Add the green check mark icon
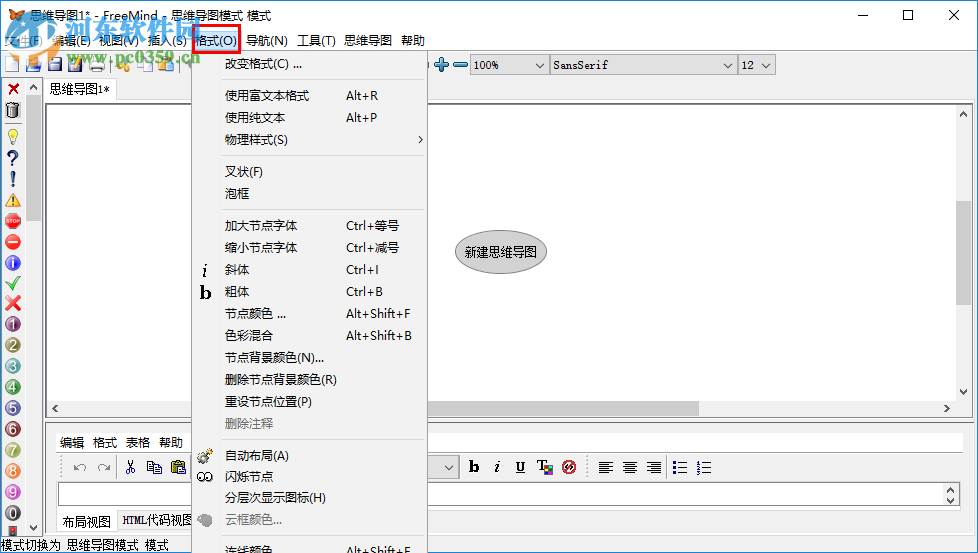The height and width of the screenshot is (553, 978). pos(13,283)
